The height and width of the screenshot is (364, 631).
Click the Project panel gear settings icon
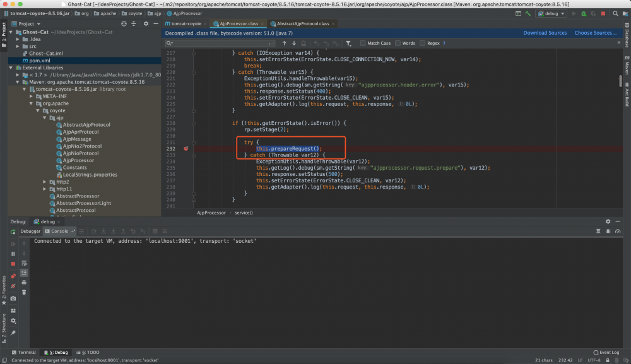click(x=144, y=23)
